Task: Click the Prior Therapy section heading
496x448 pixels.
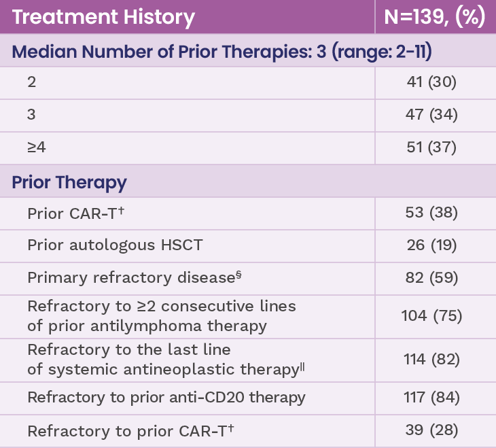Action: point(70,182)
